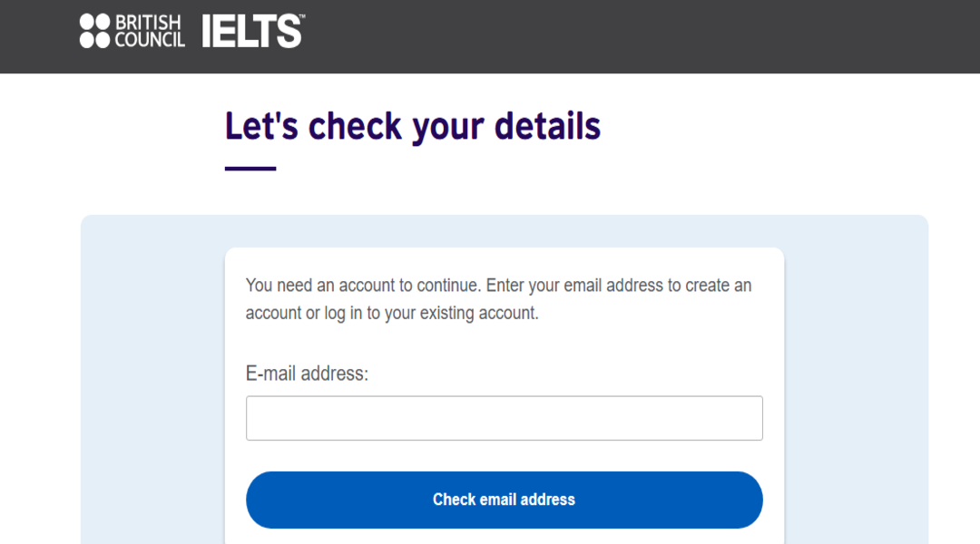
Task: Click the IELTS logo in header
Action: click(x=250, y=32)
